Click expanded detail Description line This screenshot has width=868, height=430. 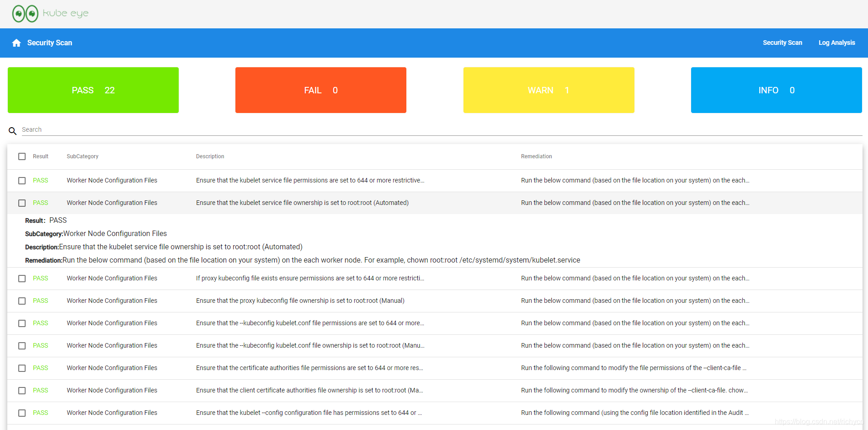[164, 247]
